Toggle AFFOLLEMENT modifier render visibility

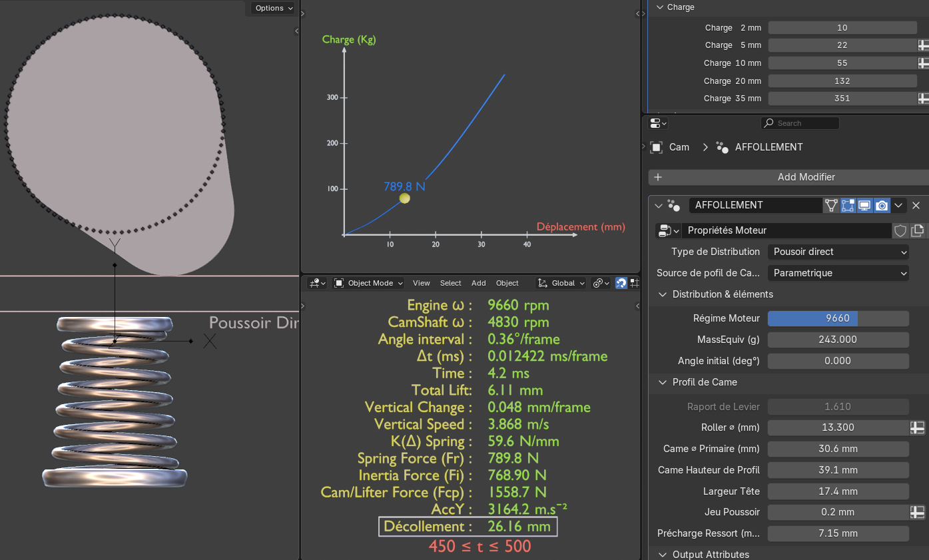(x=882, y=205)
